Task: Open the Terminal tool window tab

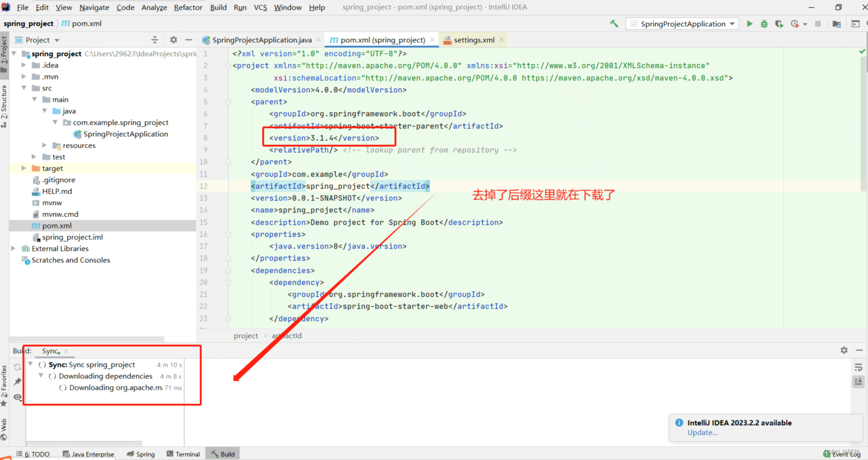Action: click(x=183, y=454)
